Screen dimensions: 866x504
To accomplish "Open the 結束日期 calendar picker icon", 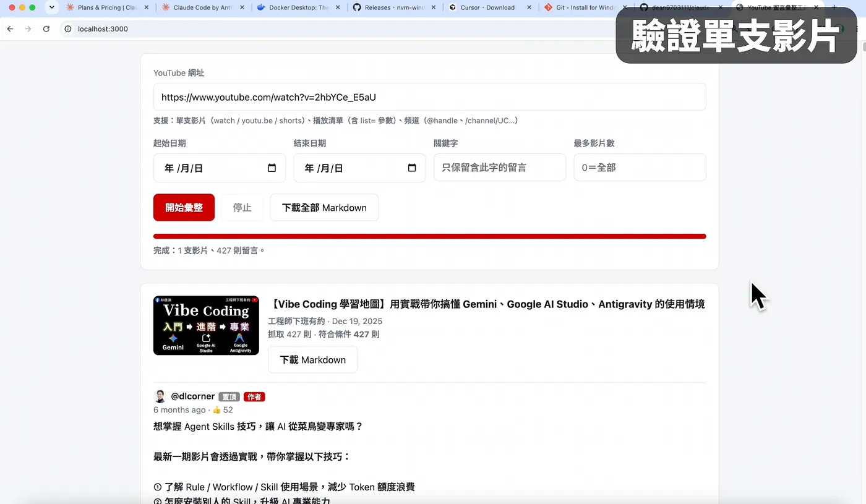I will pos(412,168).
